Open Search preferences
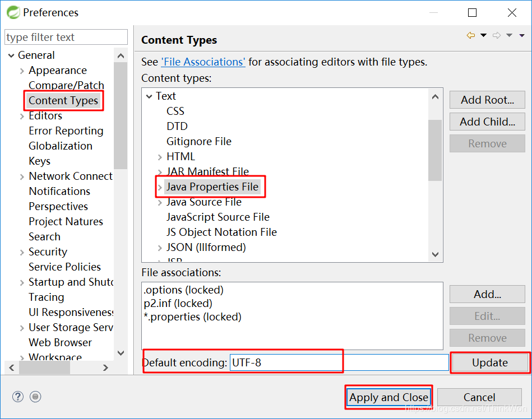Viewport: 532px width, 419px height. click(x=44, y=236)
